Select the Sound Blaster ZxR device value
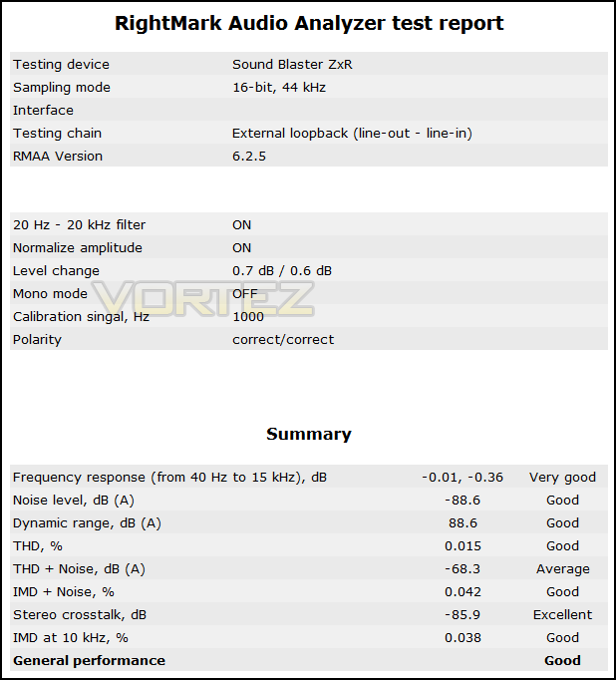Screen dimensions: 616x680 (292, 64)
